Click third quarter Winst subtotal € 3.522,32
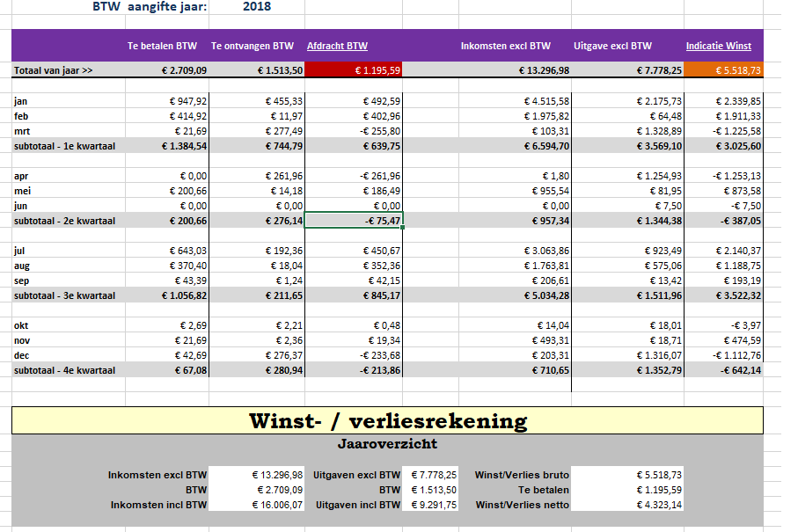Screen dimensions: 798x532 (738, 295)
